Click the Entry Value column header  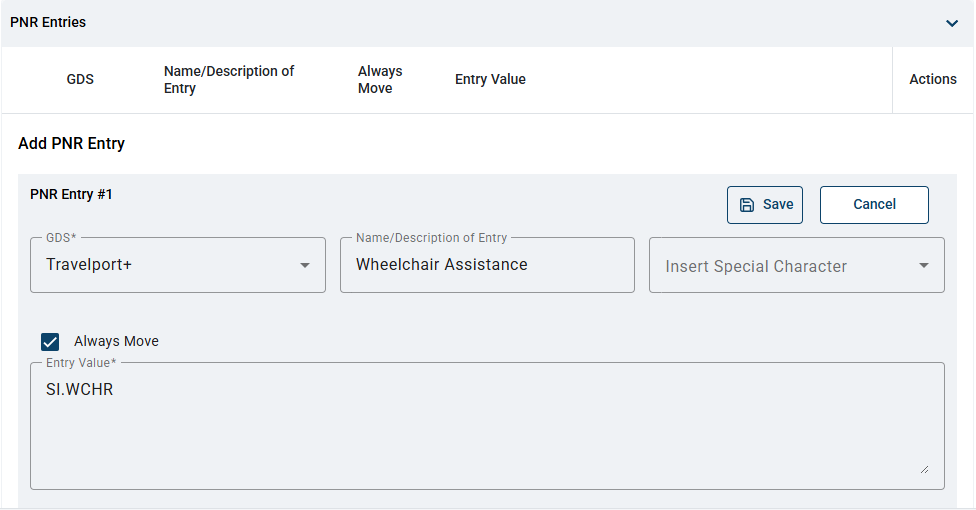[490, 79]
